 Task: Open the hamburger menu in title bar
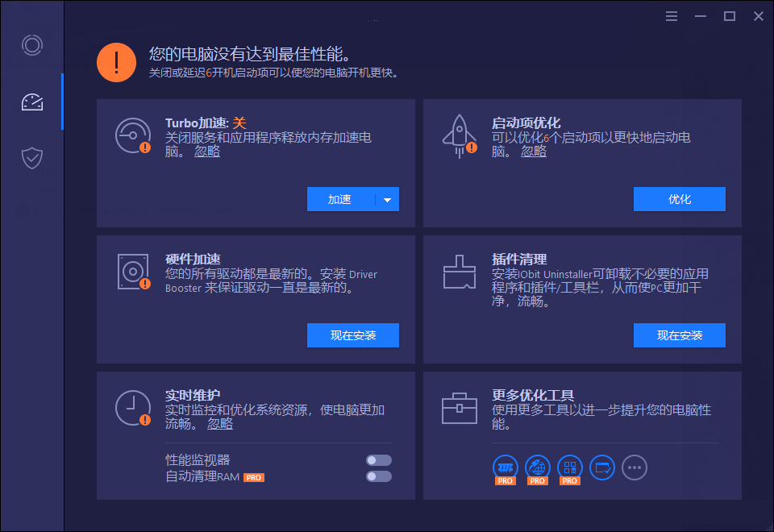(x=671, y=16)
